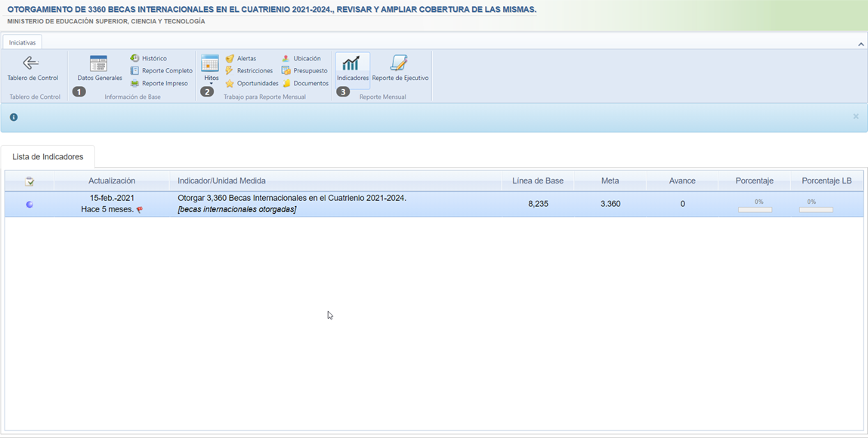Open Ubicación
This screenshot has height=438, width=868.
[301, 58]
